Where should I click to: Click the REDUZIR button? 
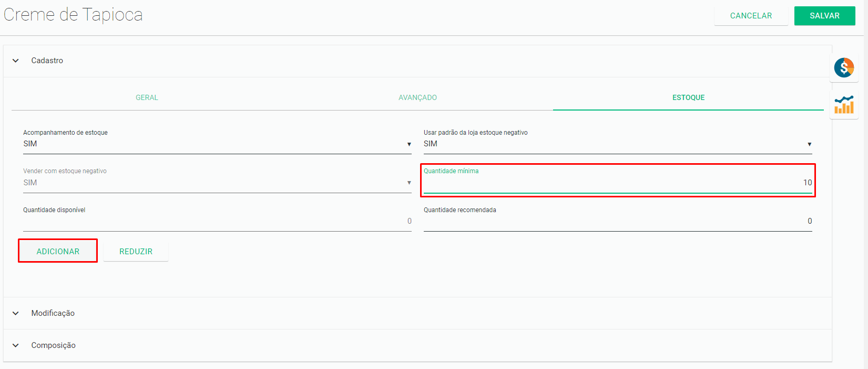point(136,251)
